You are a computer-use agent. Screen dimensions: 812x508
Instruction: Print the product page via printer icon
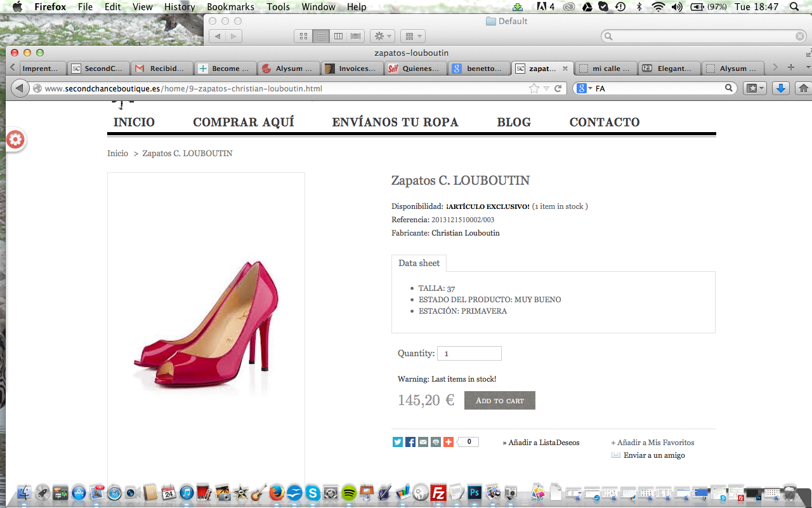click(x=436, y=442)
